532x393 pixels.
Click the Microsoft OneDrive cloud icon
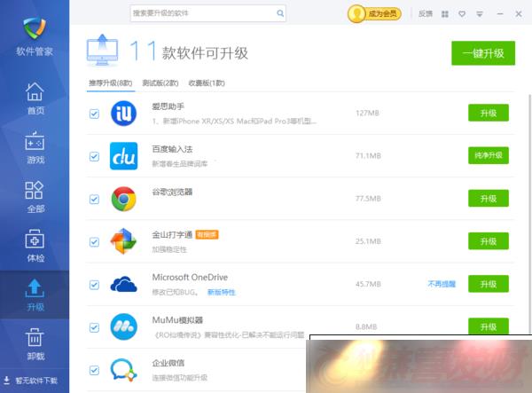click(123, 284)
